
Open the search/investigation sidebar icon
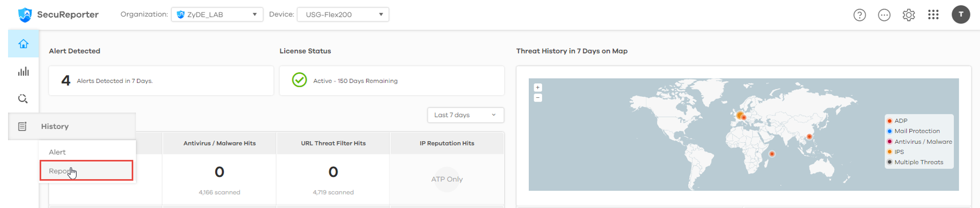point(23,99)
